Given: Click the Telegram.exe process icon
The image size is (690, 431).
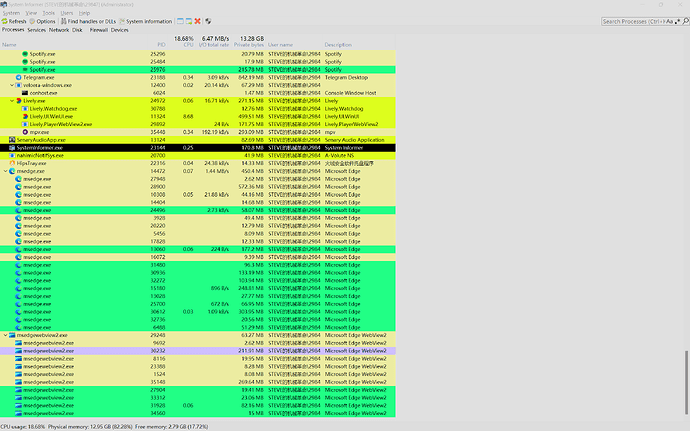Looking at the screenshot, I should (18, 77).
